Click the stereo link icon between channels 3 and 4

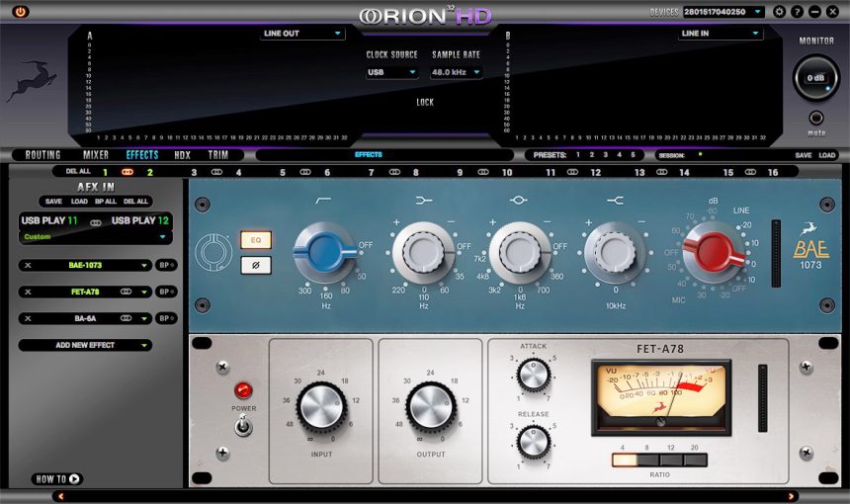coord(216,172)
